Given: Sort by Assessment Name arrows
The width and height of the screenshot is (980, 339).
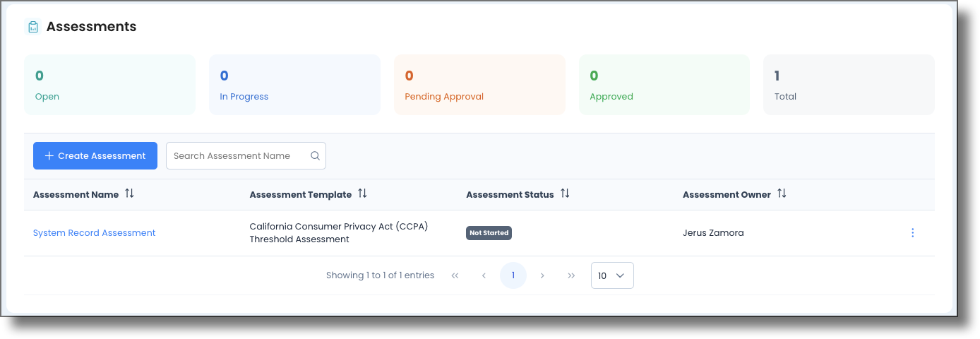Looking at the screenshot, I should 129,194.
